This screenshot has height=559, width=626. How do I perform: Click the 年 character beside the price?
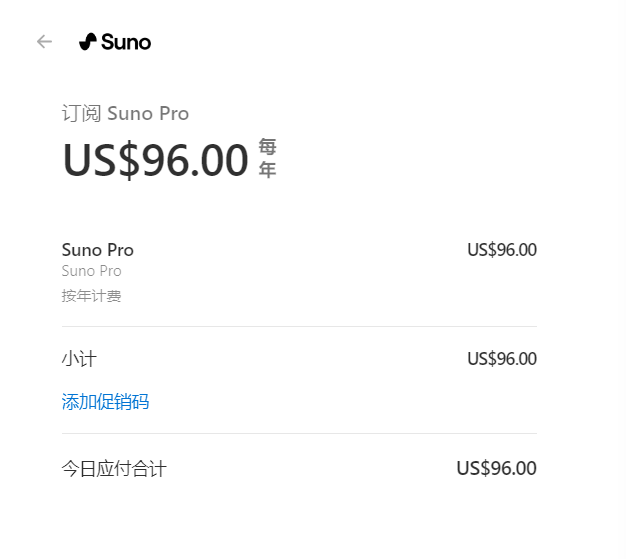[x=267, y=170]
